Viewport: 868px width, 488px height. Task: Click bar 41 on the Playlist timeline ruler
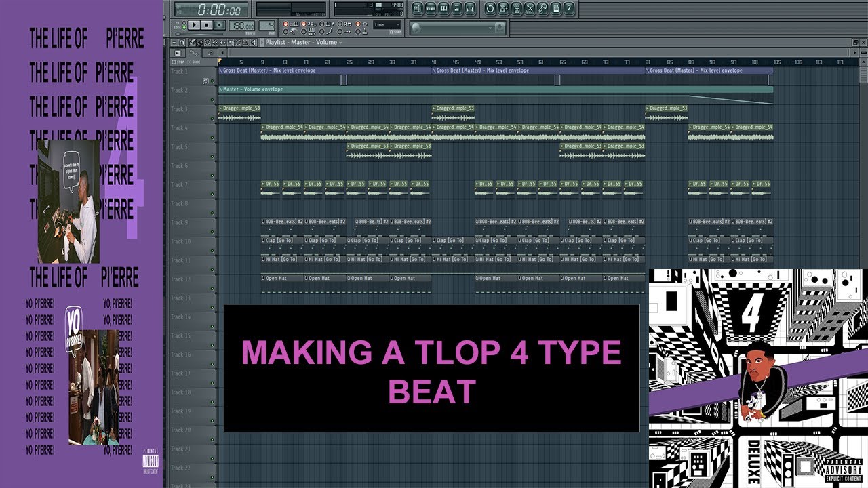(434, 62)
